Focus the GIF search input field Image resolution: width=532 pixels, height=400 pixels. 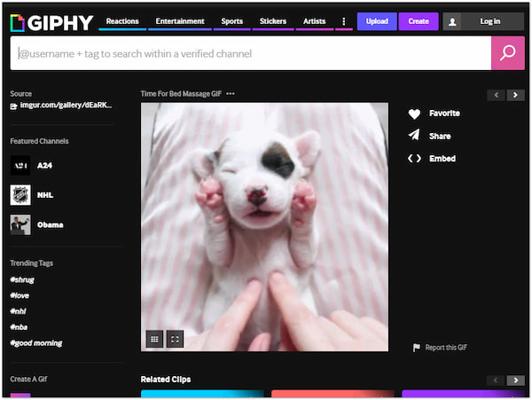pyautogui.click(x=251, y=53)
